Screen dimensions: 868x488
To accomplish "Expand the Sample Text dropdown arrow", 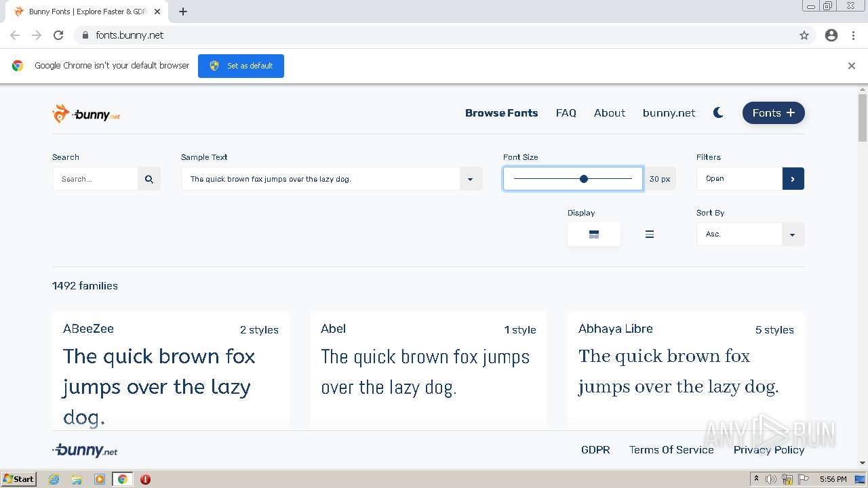I will click(471, 179).
